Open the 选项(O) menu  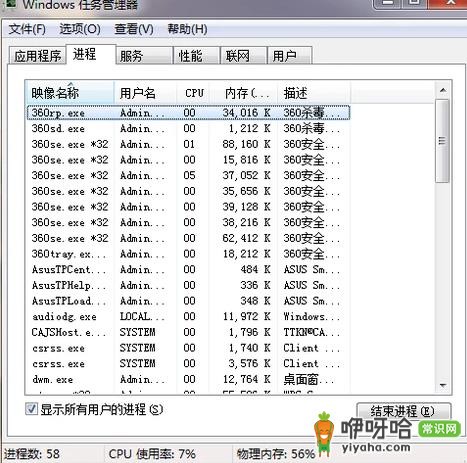(x=80, y=29)
